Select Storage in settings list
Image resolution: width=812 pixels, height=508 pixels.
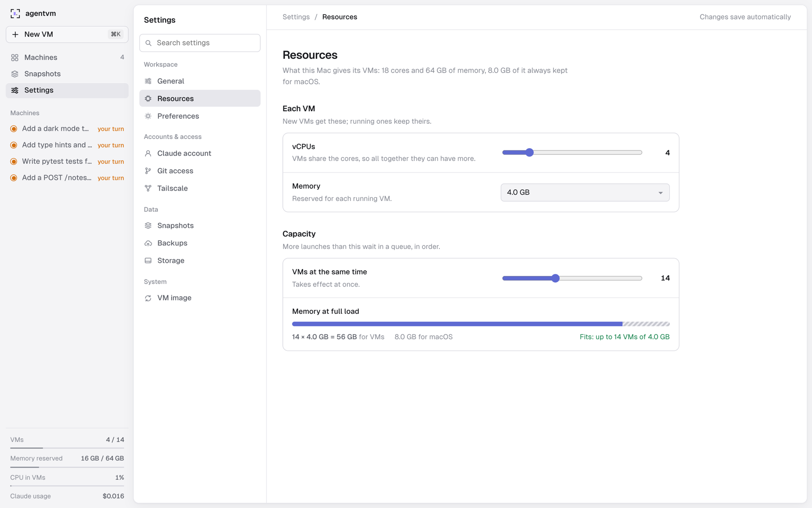(x=200, y=261)
